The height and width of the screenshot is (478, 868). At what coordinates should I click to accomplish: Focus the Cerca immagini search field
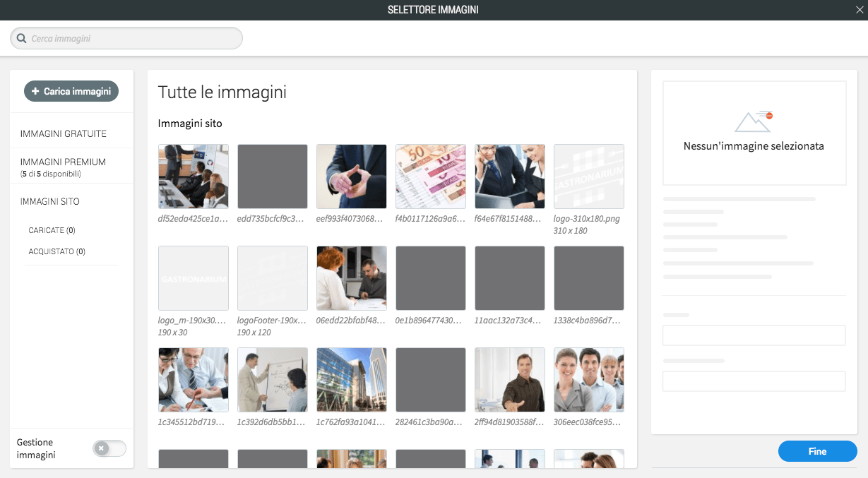click(x=126, y=38)
